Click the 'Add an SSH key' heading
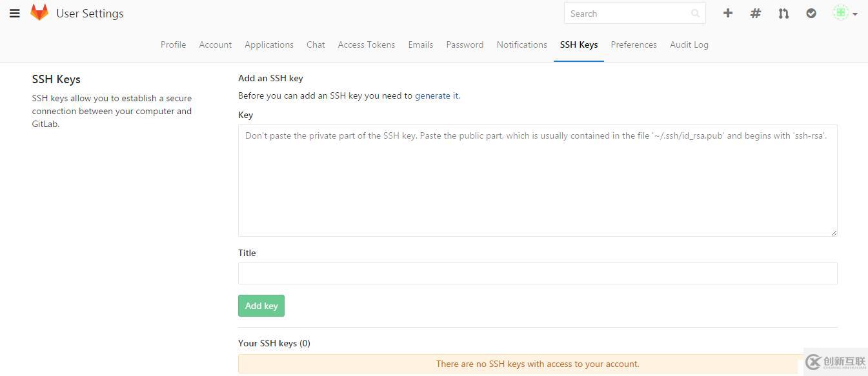 (x=270, y=78)
